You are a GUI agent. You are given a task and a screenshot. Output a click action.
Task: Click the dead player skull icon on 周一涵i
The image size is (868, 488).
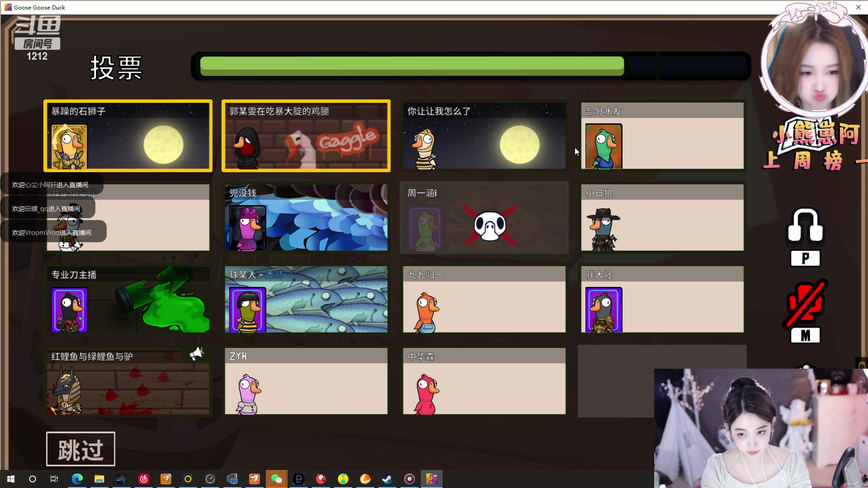[x=490, y=225]
